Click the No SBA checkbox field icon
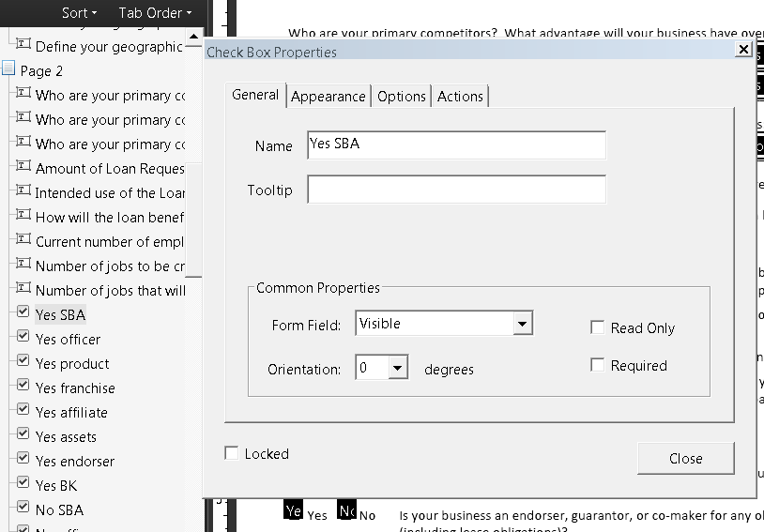This screenshot has width=764, height=532. [23, 509]
